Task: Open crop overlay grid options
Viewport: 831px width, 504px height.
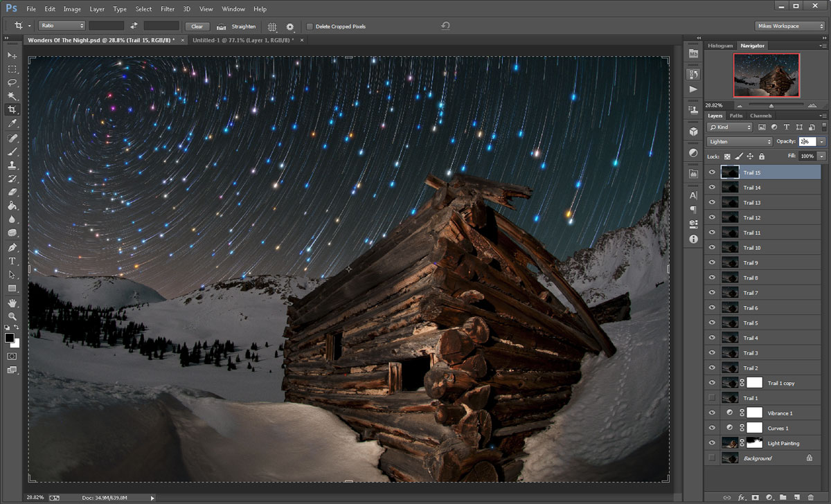Action: 272,26
